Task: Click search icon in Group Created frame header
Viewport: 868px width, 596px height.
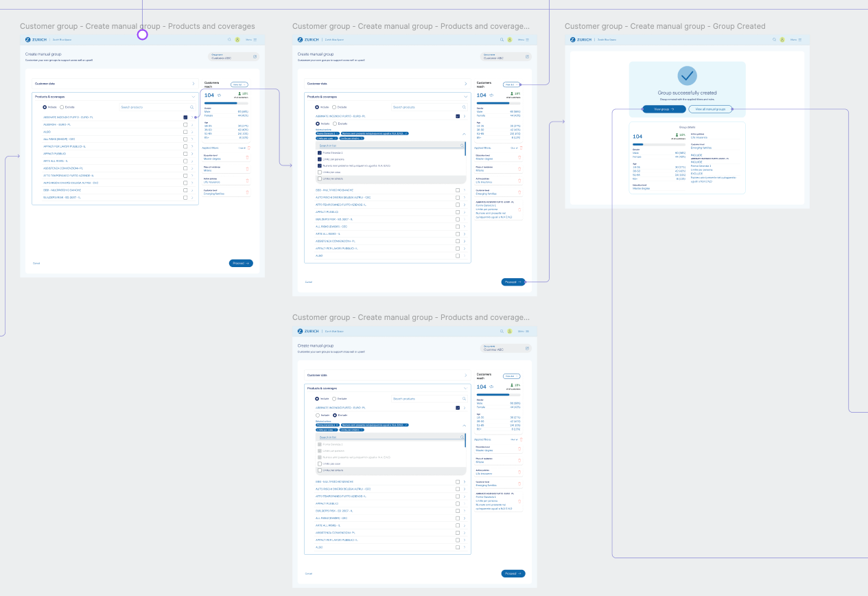Action: [774, 40]
